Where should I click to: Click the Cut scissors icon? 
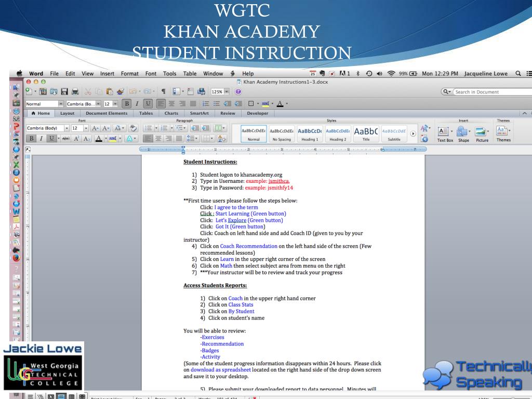pyautogui.click(x=88, y=91)
